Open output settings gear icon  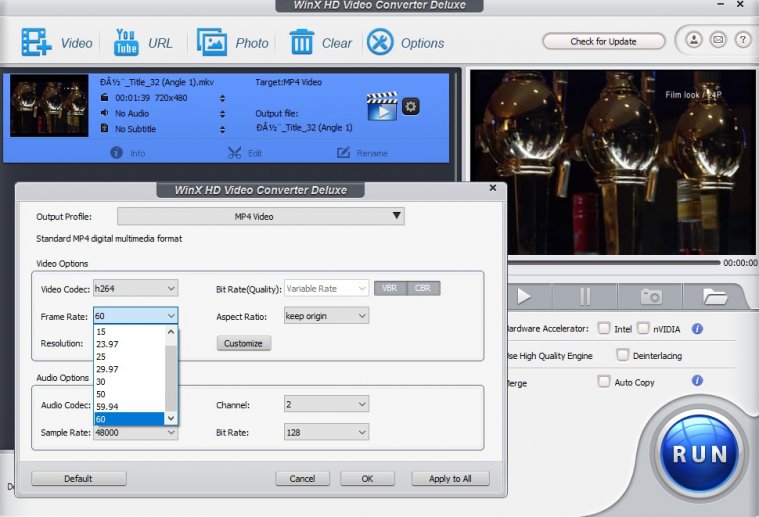(410, 107)
